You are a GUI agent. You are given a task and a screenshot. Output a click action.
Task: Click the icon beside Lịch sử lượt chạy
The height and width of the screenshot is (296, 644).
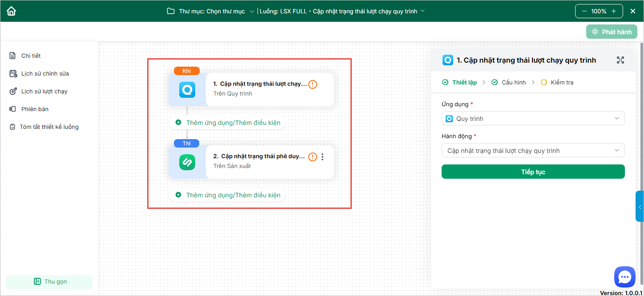tap(13, 91)
